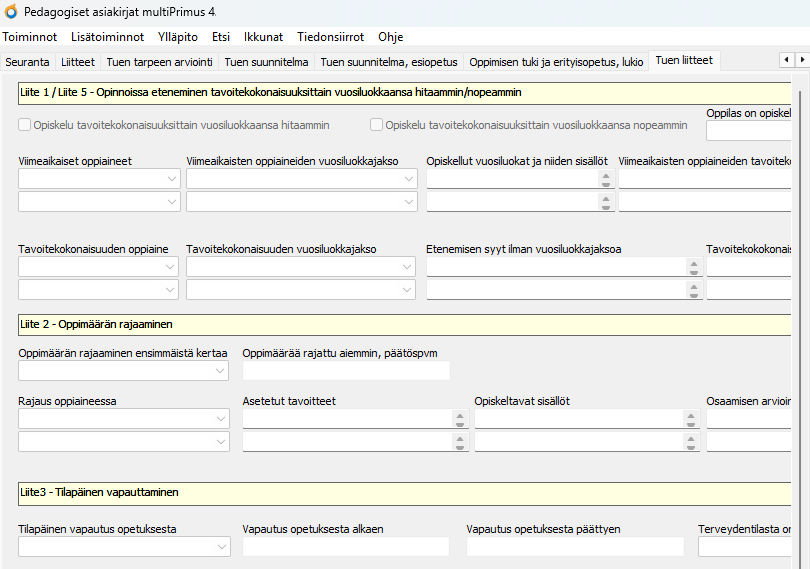Open the Lisätoiminnot menu
The image size is (810, 569).
pos(108,37)
